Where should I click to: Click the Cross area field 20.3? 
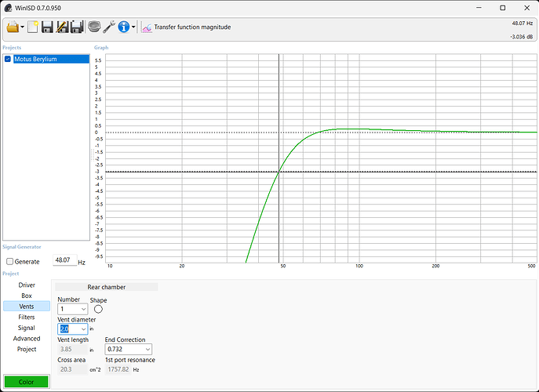point(72,369)
